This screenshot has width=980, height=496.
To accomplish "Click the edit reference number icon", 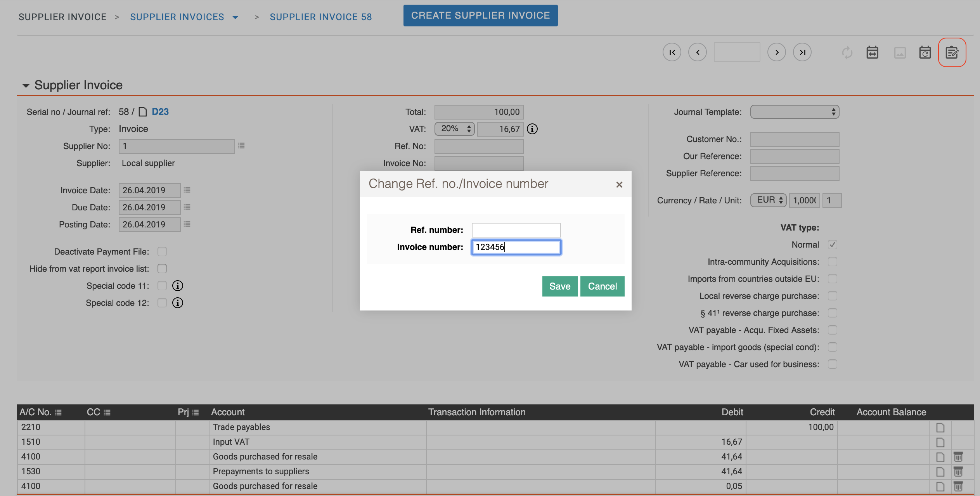I will [x=952, y=52].
